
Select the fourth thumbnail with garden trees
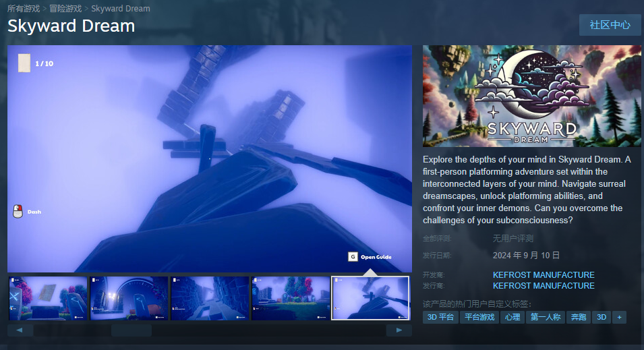291,298
